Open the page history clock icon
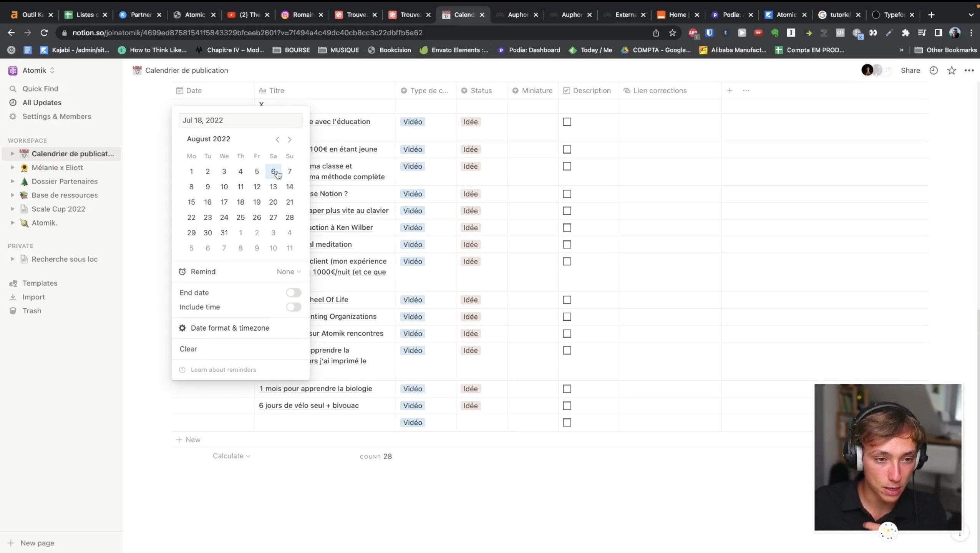The image size is (980, 553). point(934,70)
